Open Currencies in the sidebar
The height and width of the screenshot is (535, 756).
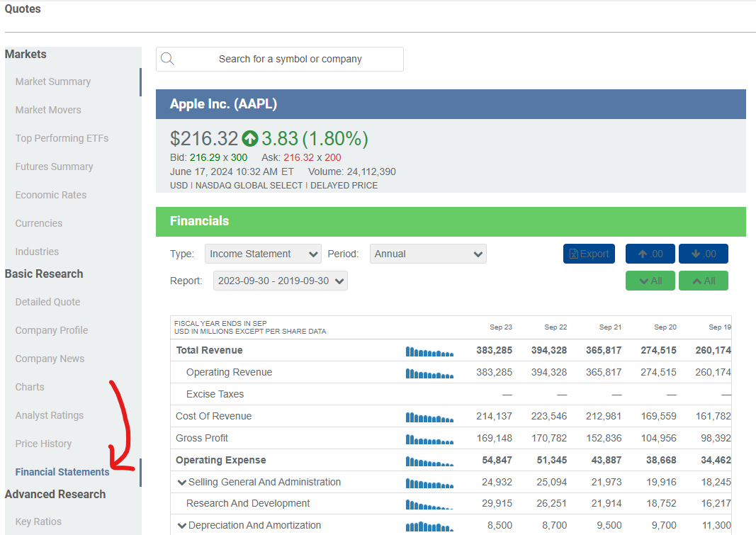[x=38, y=224]
